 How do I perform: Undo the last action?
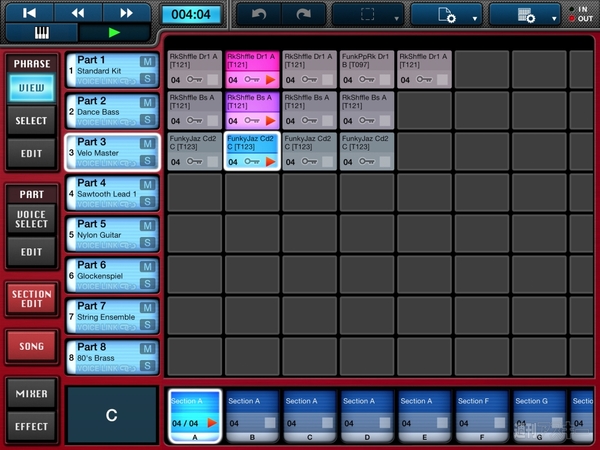(259, 15)
